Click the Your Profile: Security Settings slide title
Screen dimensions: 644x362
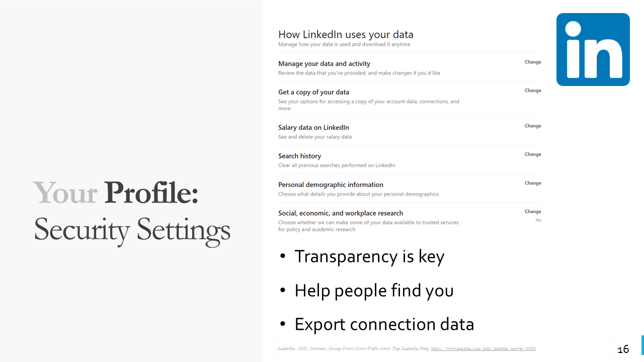point(132,212)
